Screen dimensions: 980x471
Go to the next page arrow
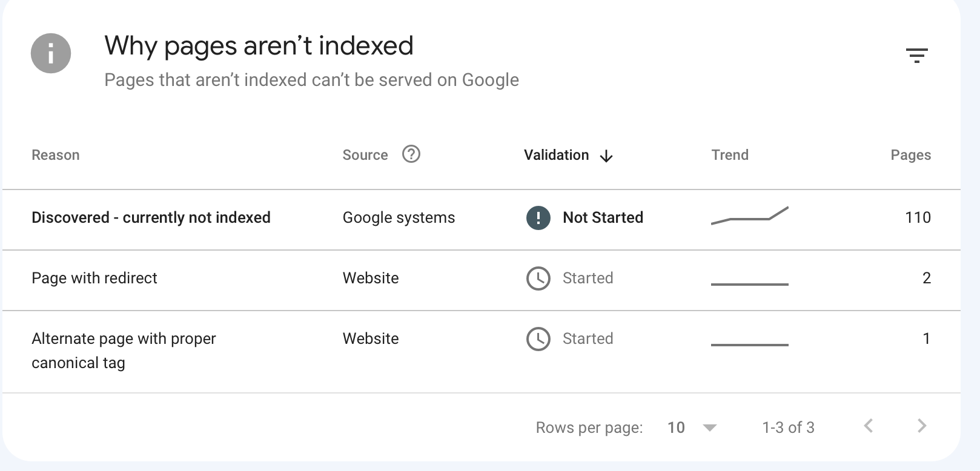click(x=922, y=426)
